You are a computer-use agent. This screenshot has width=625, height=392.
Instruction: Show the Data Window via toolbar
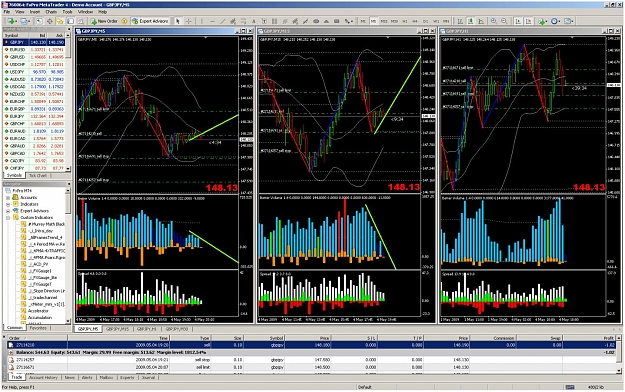[49, 21]
